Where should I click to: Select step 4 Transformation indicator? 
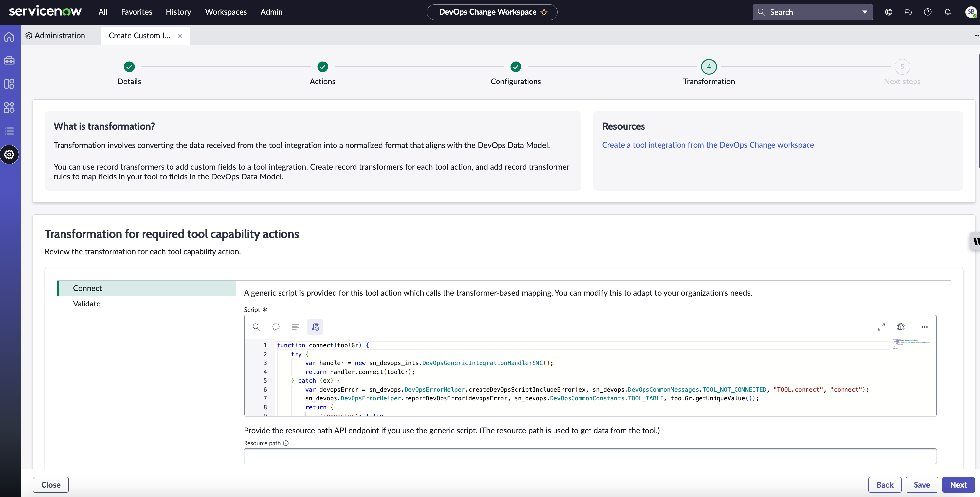point(709,66)
